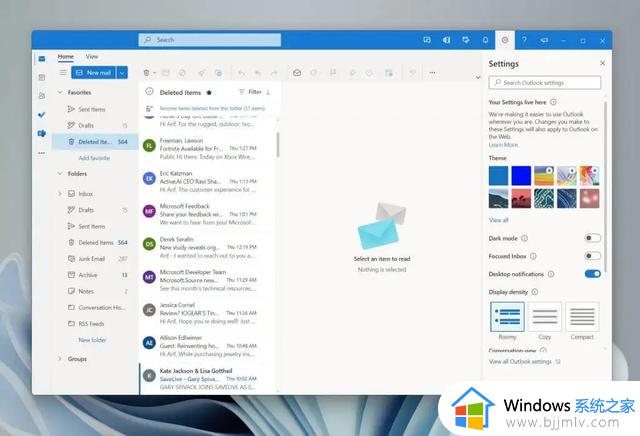The image size is (640, 436).
Task: Click the Dark mode info icon
Action: coord(524,238)
